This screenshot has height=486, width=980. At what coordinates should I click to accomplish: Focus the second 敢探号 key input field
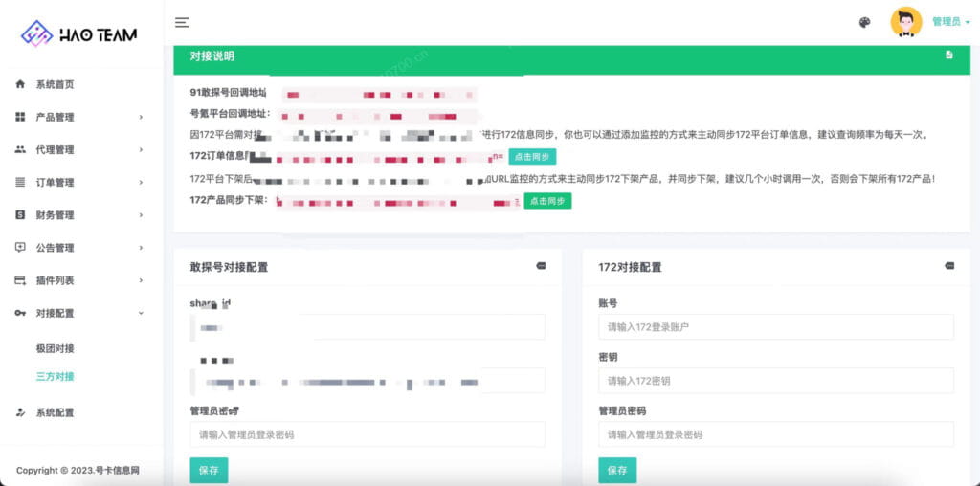[x=367, y=381]
